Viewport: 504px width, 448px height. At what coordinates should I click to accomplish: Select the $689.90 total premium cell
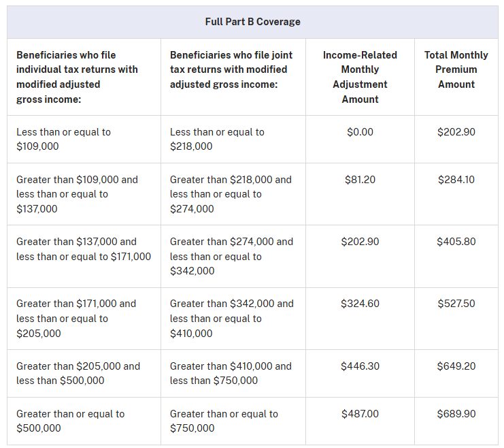pyautogui.click(x=456, y=414)
